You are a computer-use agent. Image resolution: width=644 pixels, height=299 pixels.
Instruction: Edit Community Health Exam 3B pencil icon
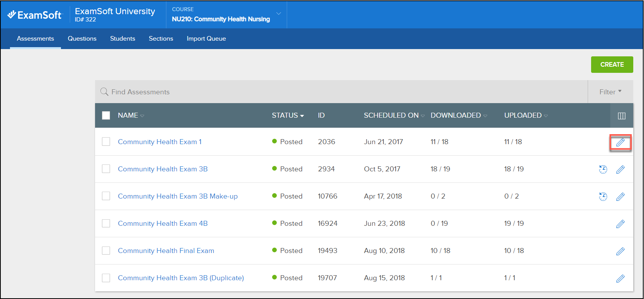point(620,169)
